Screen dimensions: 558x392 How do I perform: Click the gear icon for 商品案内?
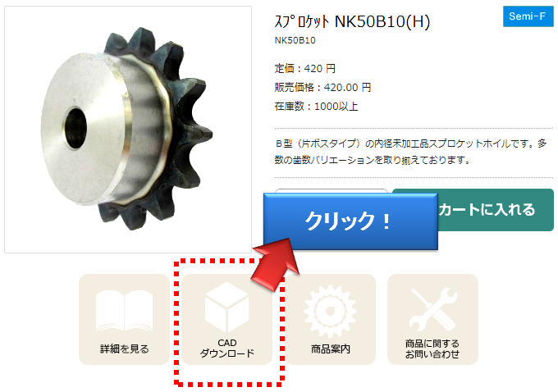click(330, 311)
